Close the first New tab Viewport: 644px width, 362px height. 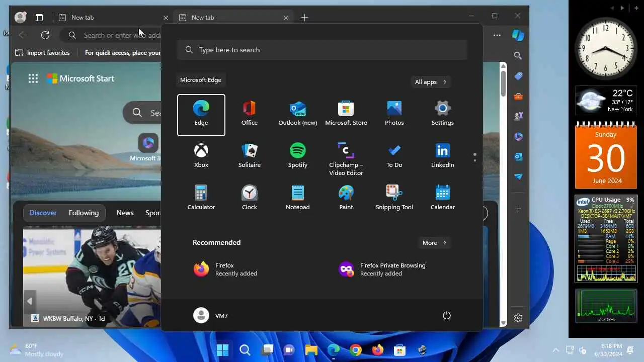pos(166,18)
